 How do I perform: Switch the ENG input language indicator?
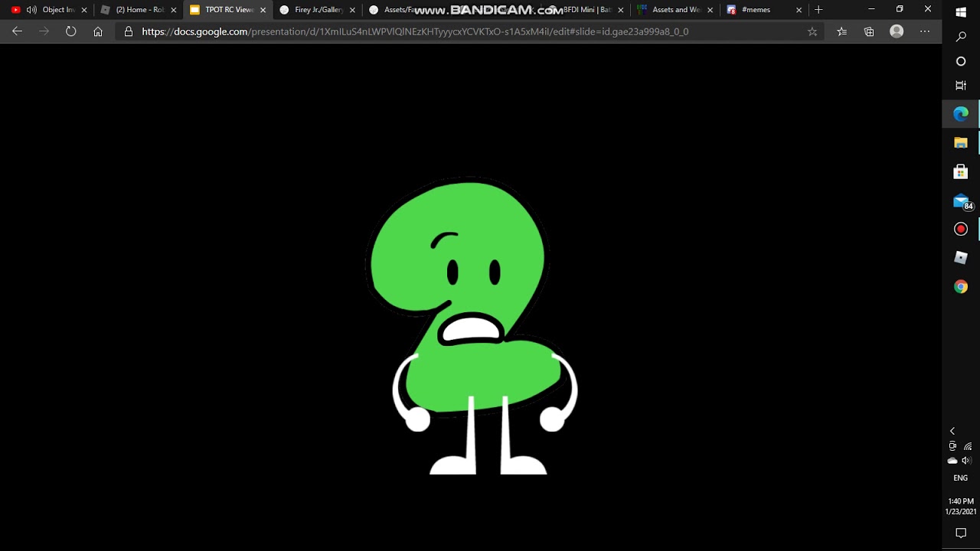coord(961,478)
